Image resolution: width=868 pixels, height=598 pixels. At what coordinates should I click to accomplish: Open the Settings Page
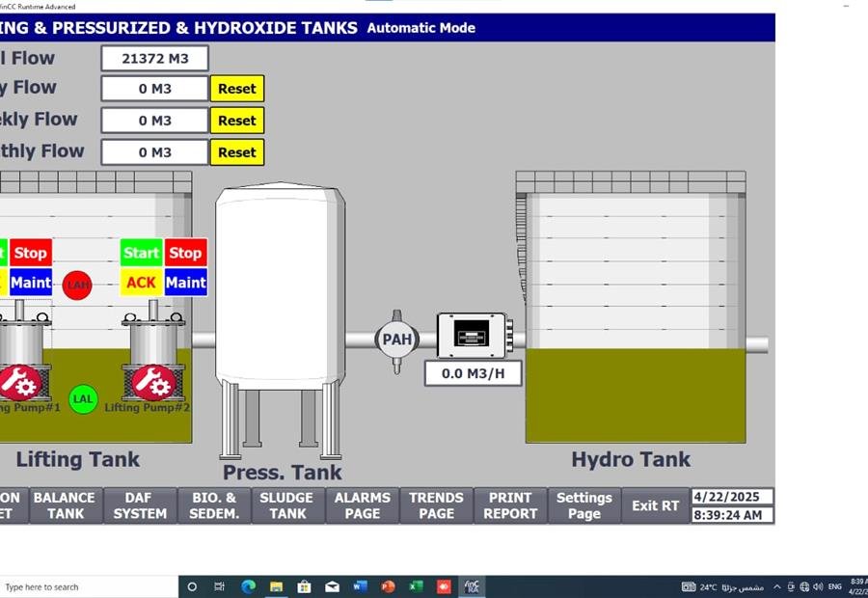coord(584,505)
